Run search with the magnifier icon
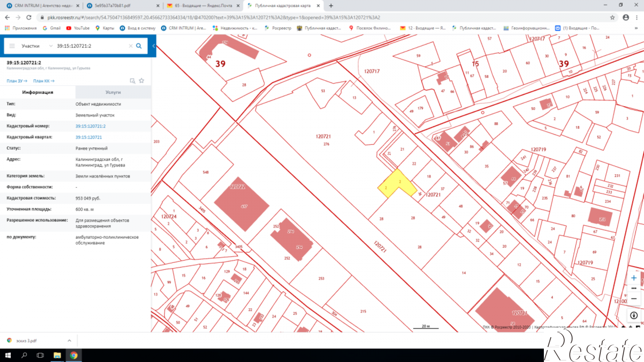Screen dimensions: 644x362 [x=139, y=46]
